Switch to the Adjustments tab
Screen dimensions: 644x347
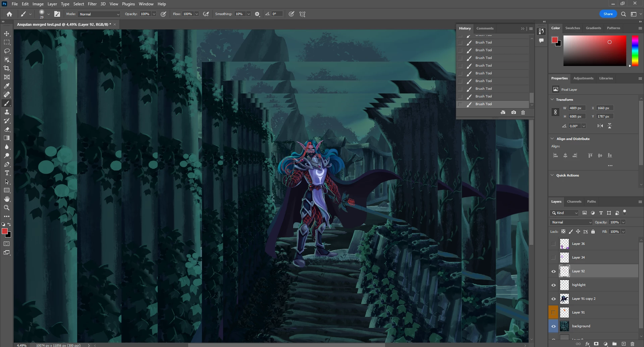[x=583, y=78]
